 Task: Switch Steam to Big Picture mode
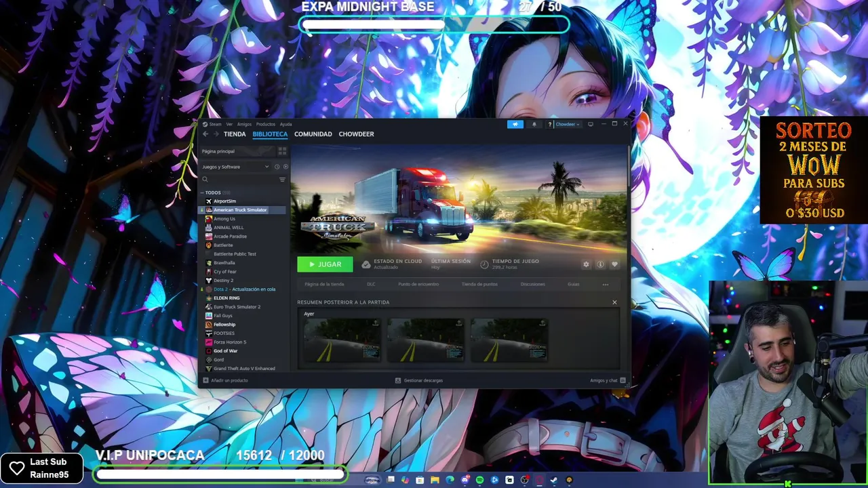pos(590,124)
